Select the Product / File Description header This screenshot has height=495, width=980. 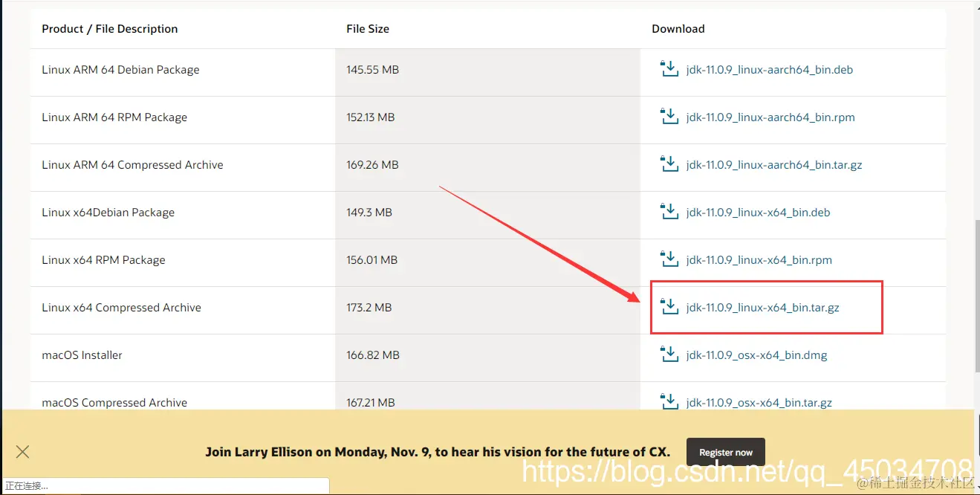tap(110, 29)
